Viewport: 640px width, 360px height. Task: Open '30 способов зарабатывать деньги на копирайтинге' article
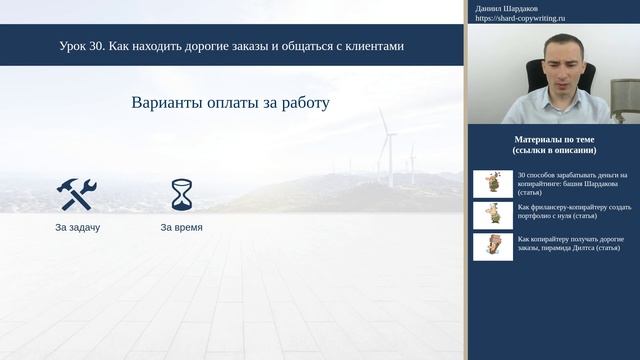(x=572, y=184)
